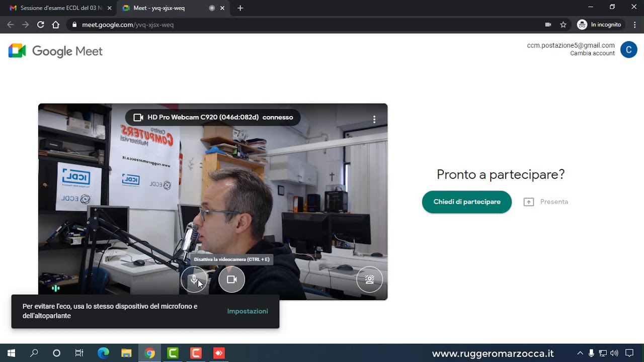The height and width of the screenshot is (362, 644).
Task: Click the Chiedi di partecipare button
Action: coord(467,202)
